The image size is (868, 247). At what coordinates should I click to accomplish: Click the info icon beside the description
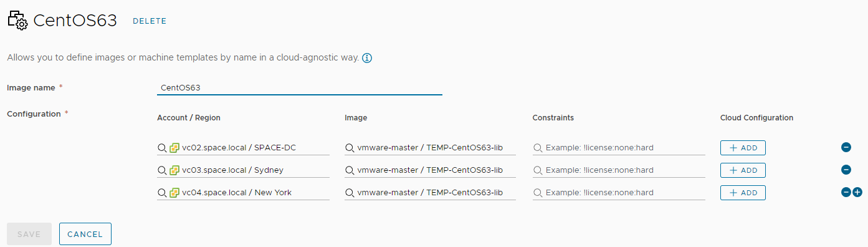(367, 58)
